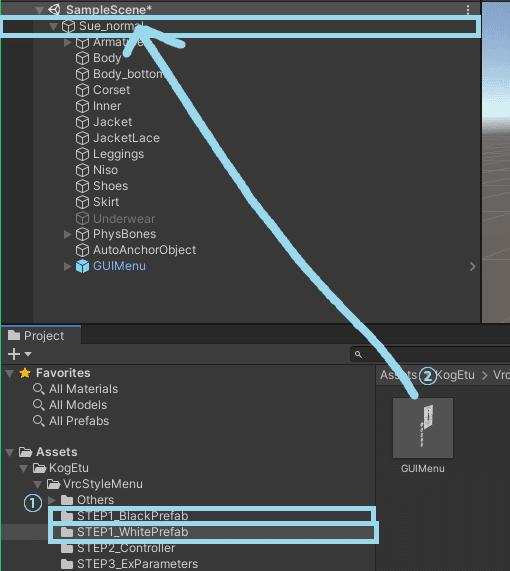Click the Leggings cube icon

click(82, 154)
